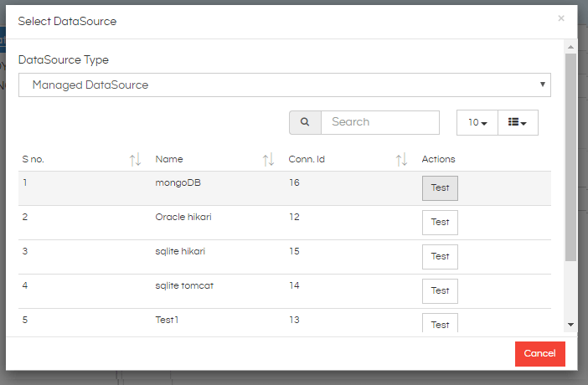This screenshot has width=588, height=385.
Task: Test the sqlite hikari datasource
Action: pos(440,257)
